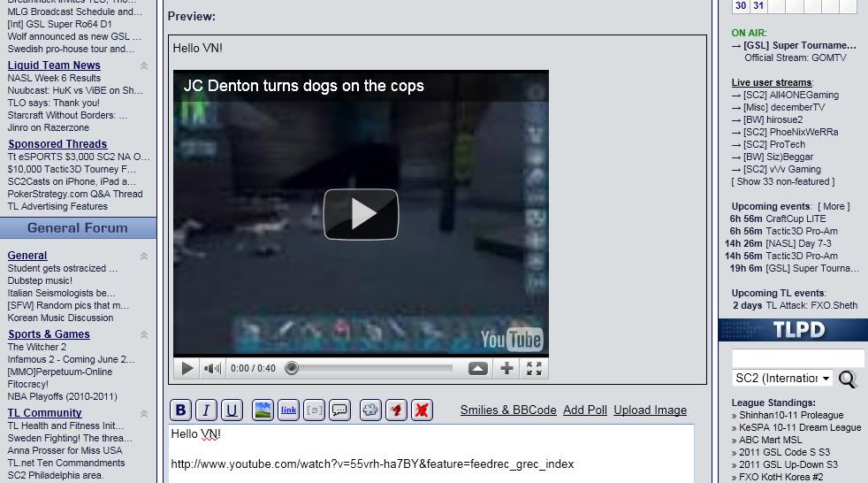Click the red X formatting button
The width and height of the screenshot is (868, 483).
click(x=422, y=410)
